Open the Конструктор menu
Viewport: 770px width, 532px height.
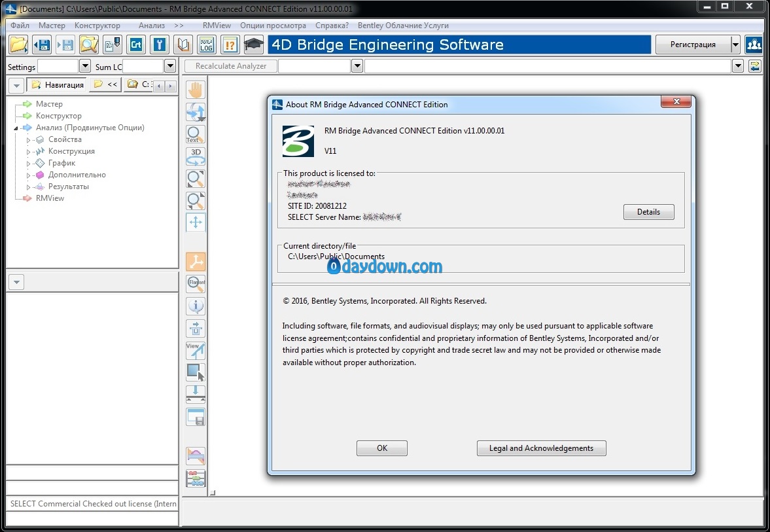97,25
